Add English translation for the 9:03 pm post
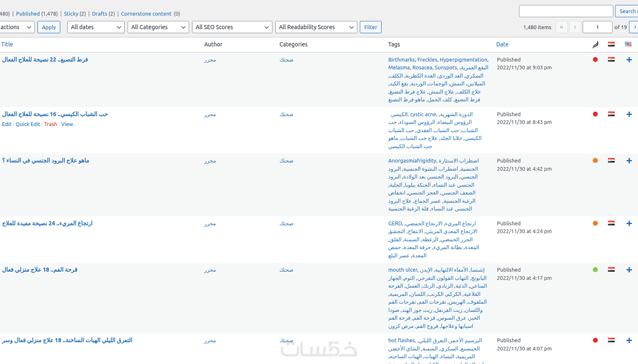This screenshot has width=638, height=364. 629,60
